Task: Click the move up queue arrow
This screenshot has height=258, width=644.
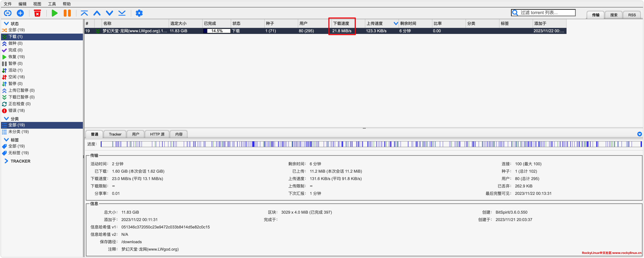Action: (x=97, y=13)
